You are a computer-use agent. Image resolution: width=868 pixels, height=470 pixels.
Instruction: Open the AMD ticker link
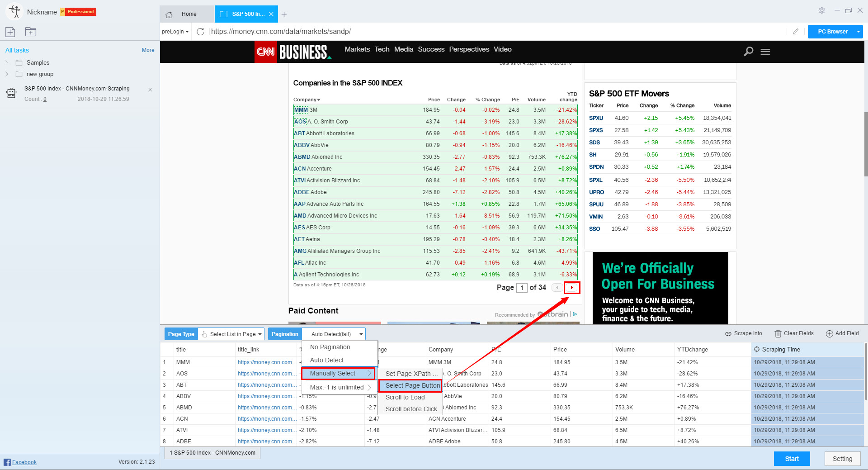(x=300, y=216)
